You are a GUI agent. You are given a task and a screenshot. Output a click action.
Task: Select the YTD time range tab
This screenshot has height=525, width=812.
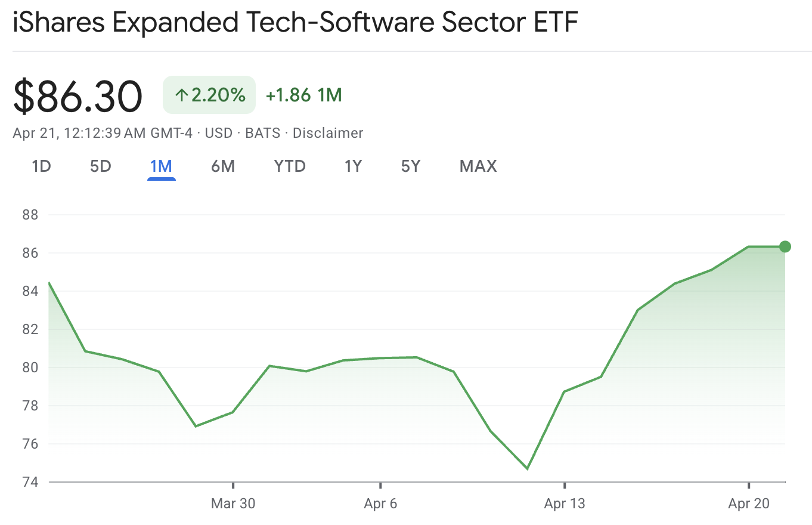click(290, 166)
